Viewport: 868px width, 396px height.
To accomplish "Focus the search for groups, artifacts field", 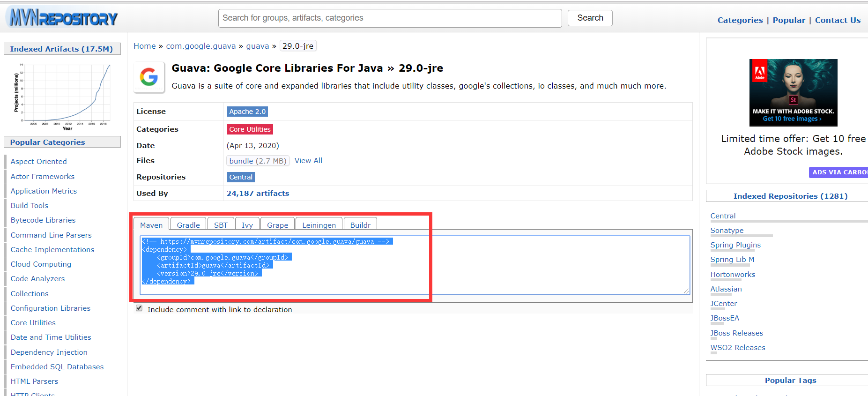I will 390,18.
